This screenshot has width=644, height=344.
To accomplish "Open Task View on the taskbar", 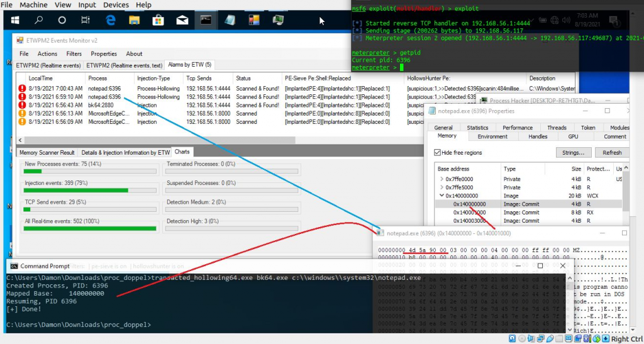I will point(86,20).
